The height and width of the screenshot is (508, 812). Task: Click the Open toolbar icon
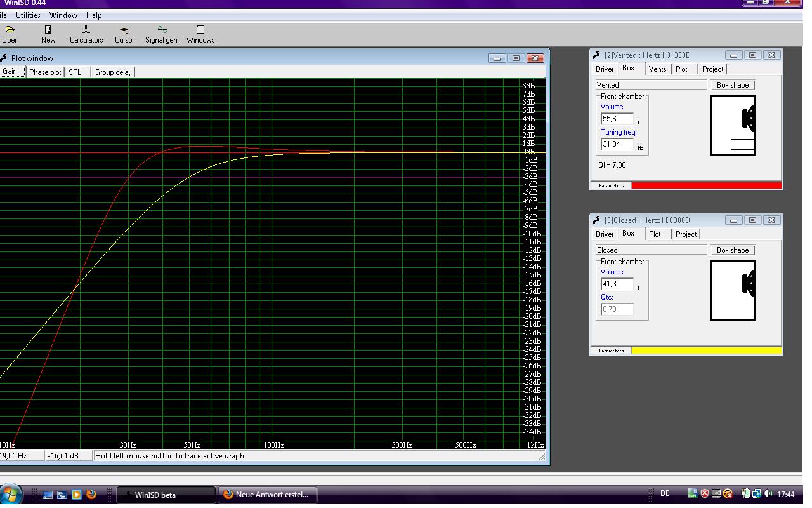click(x=10, y=34)
